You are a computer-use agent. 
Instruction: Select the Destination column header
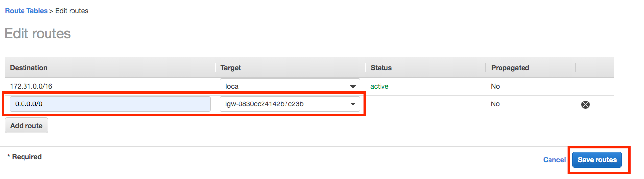click(x=28, y=68)
